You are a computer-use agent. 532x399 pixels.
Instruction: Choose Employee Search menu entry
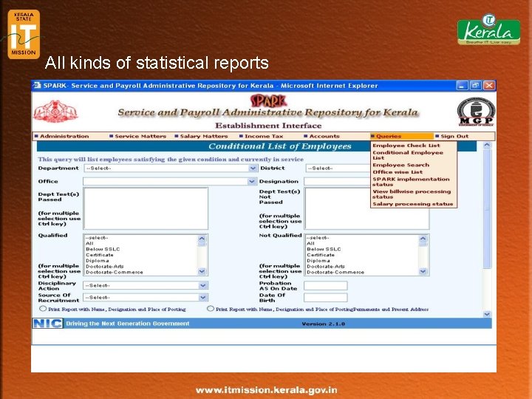[x=400, y=165]
